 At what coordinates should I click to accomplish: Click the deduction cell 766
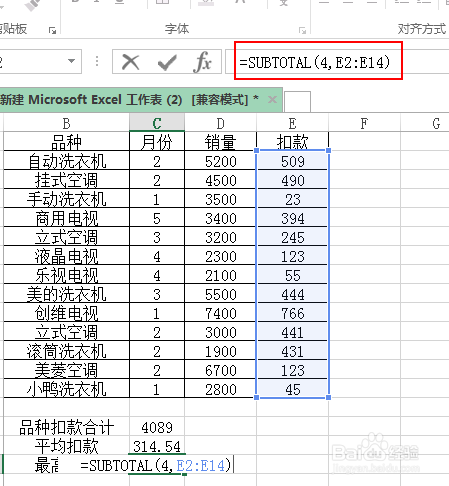tap(292, 313)
